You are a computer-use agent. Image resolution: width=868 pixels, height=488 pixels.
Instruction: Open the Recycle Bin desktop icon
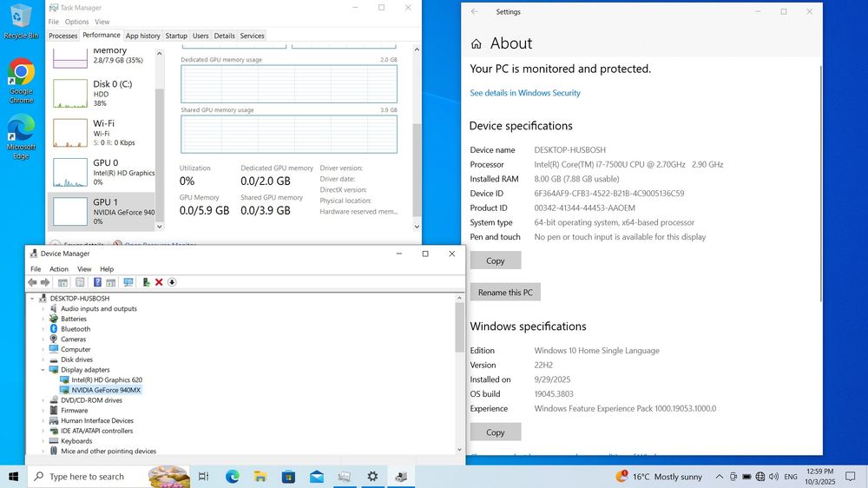[x=21, y=23]
